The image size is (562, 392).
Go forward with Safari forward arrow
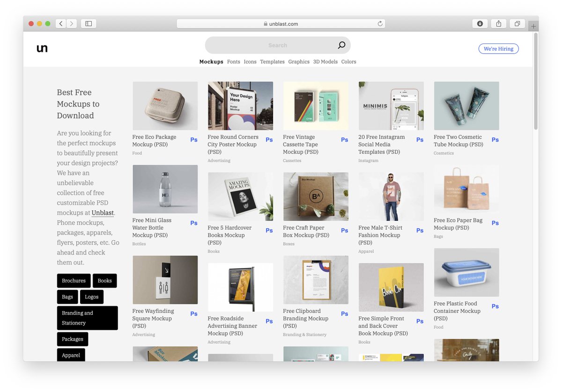pyautogui.click(x=72, y=23)
